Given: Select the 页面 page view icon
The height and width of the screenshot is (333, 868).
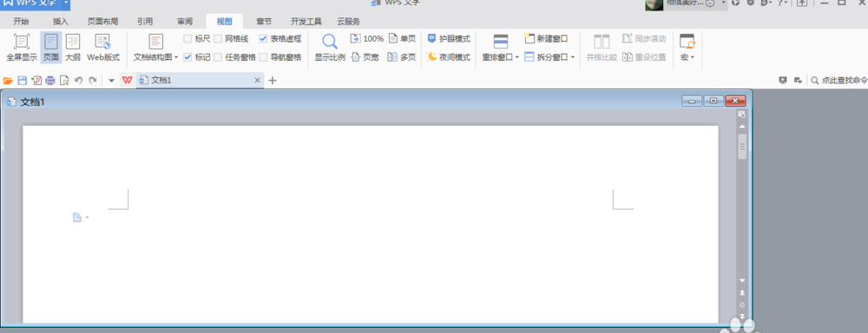Looking at the screenshot, I should click(x=51, y=42).
